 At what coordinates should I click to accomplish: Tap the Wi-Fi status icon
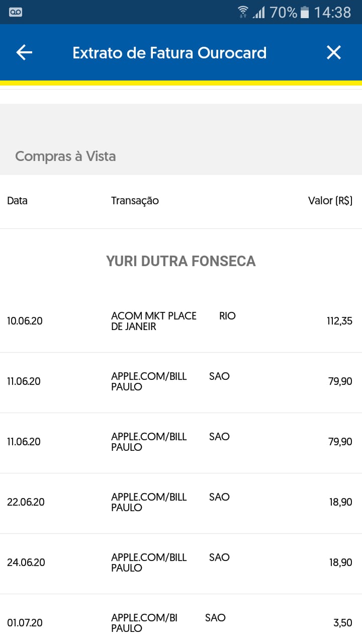(243, 12)
